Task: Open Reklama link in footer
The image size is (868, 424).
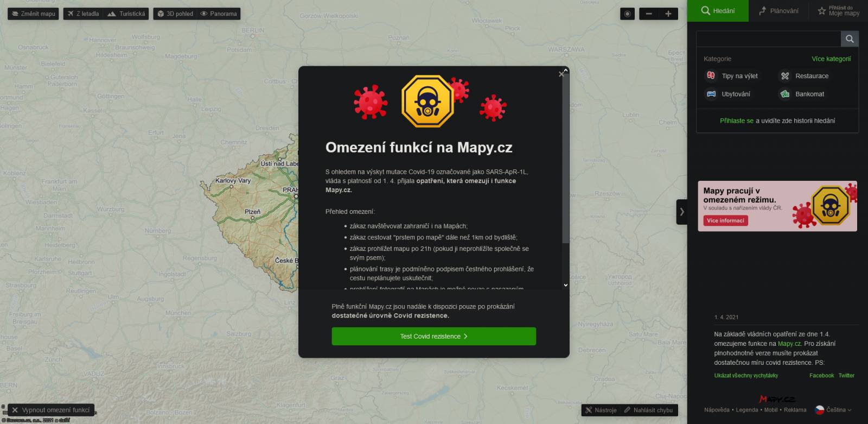Action: click(795, 410)
